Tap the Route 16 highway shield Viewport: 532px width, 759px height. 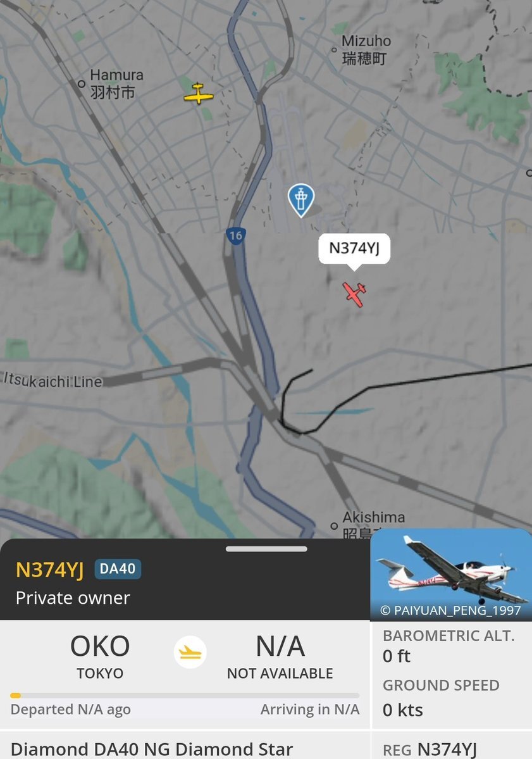click(x=235, y=235)
